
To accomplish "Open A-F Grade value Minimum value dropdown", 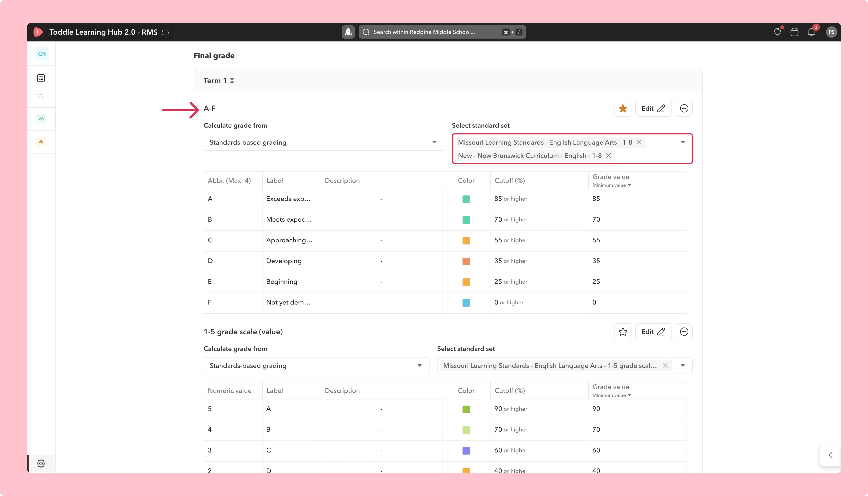I will 612,185.
